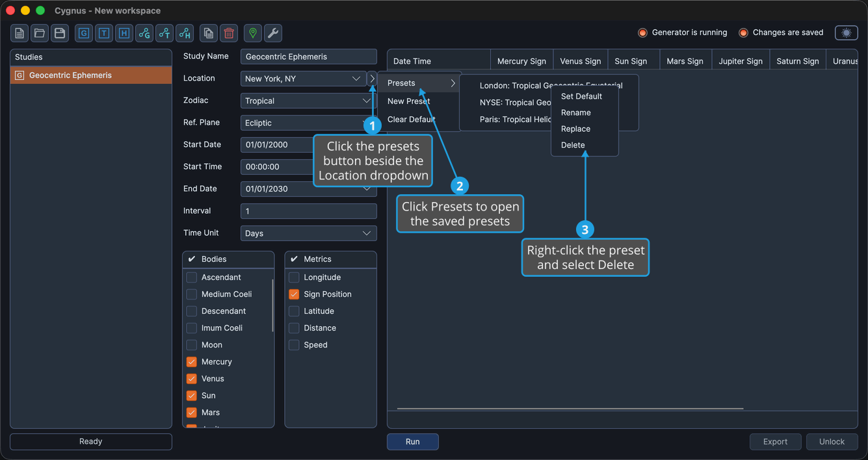The image size is (868, 460).
Task: Click the Study Name input field
Action: point(308,57)
